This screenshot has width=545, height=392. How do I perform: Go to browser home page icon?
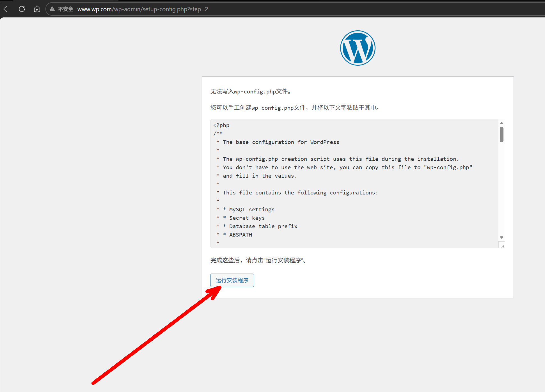pos(37,9)
